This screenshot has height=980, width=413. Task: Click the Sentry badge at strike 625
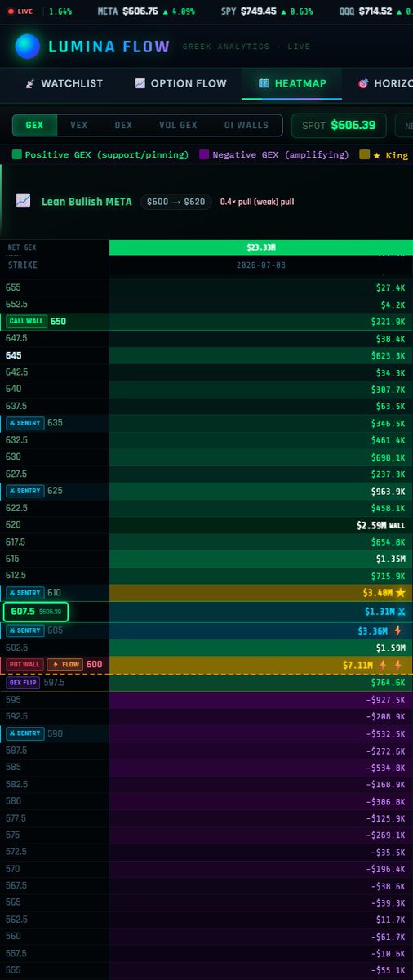click(x=24, y=491)
